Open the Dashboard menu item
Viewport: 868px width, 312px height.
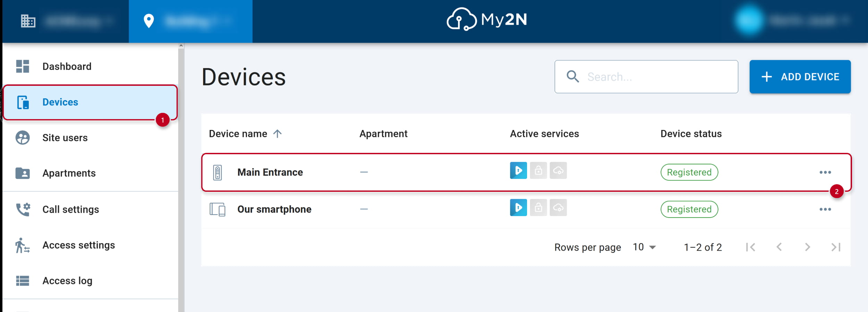pyautogui.click(x=90, y=66)
